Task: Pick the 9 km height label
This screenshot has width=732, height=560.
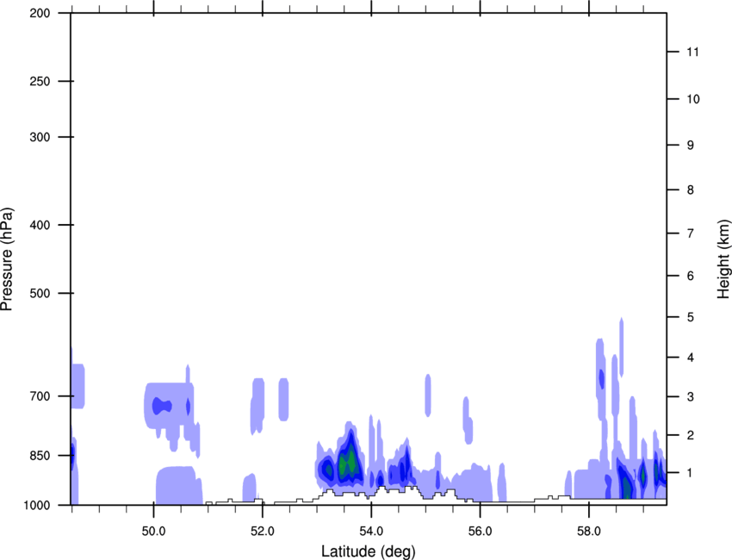Action: tap(691, 146)
